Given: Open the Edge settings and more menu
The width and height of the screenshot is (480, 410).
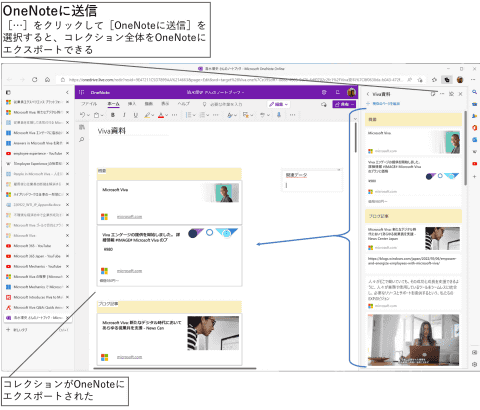Looking at the screenshot, I should (473, 80).
